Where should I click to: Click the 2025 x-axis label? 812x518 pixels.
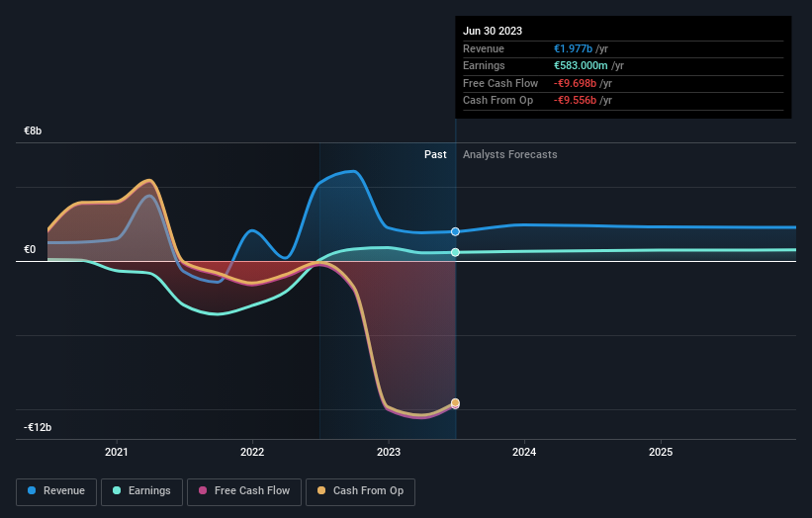tap(661, 452)
